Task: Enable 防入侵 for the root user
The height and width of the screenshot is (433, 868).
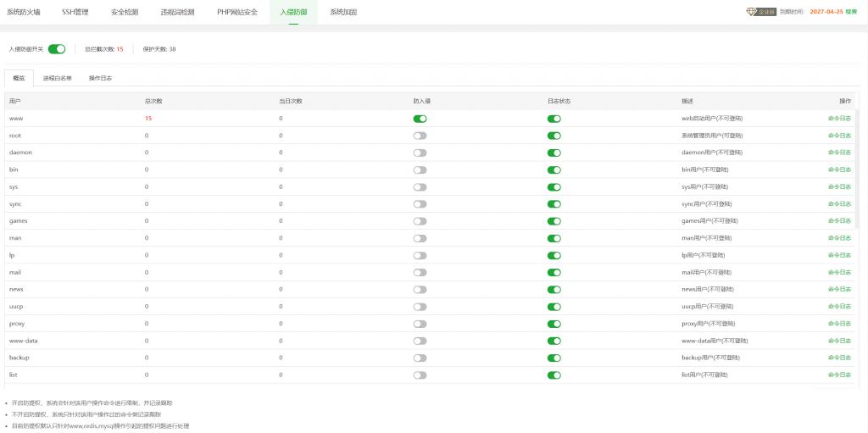Action: pyautogui.click(x=420, y=136)
